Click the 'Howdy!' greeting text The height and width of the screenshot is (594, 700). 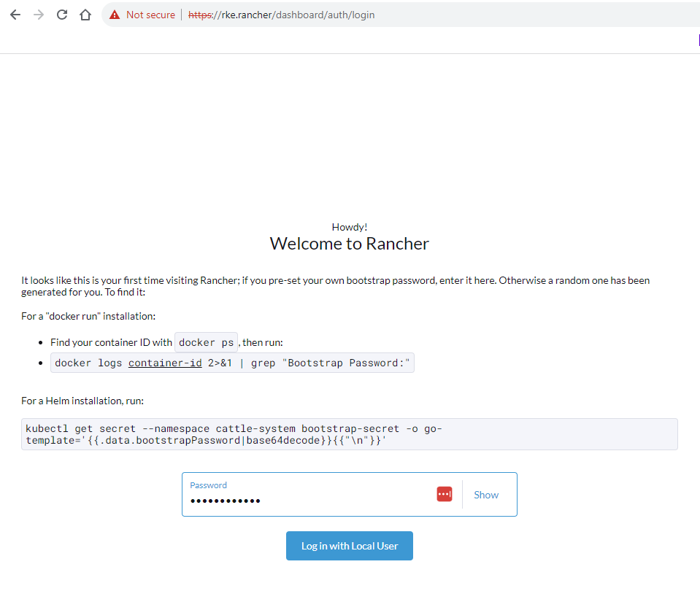pos(350,227)
